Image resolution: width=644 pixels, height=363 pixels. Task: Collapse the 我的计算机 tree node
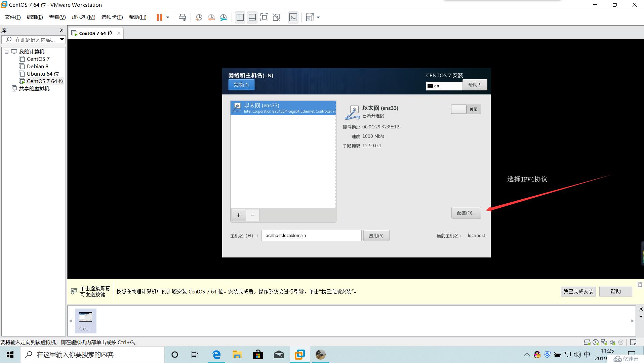pos(6,52)
